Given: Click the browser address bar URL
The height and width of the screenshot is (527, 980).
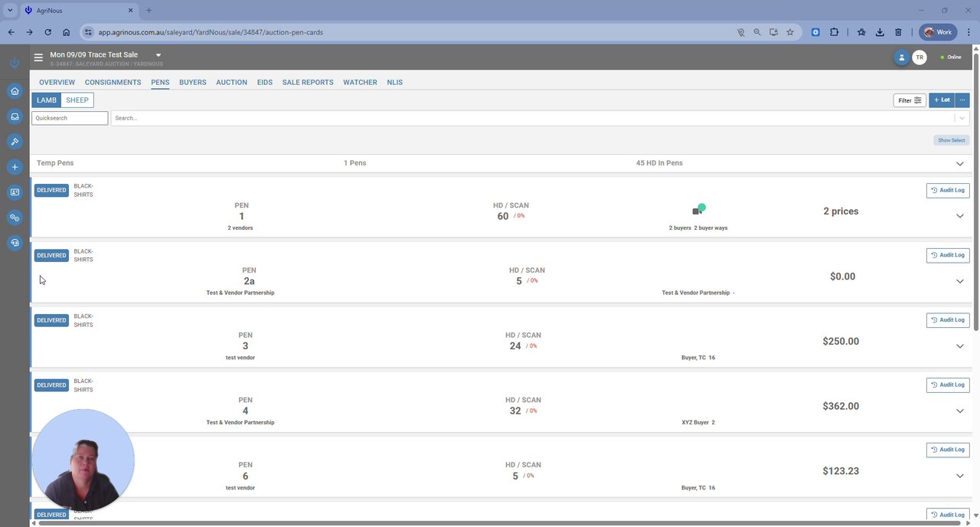Looking at the screenshot, I should (x=211, y=32).
